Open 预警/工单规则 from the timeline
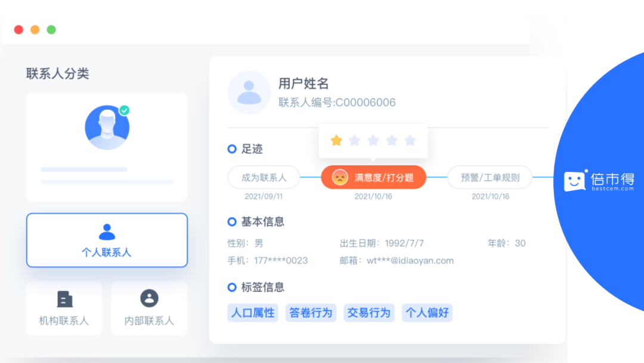Screen dimensions: 644x363 pos(490,177)
